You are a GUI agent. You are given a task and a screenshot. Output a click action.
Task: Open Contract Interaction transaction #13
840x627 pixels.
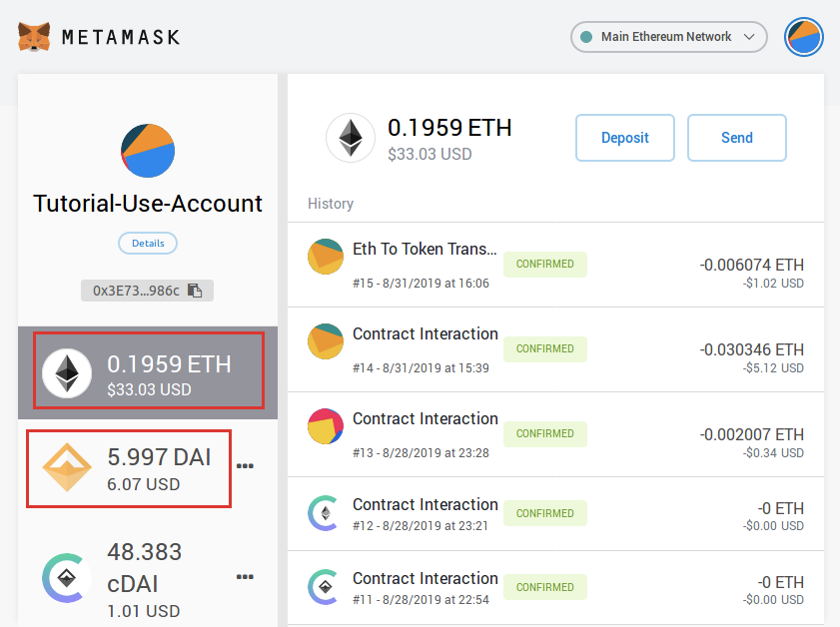tap(555, 434)
